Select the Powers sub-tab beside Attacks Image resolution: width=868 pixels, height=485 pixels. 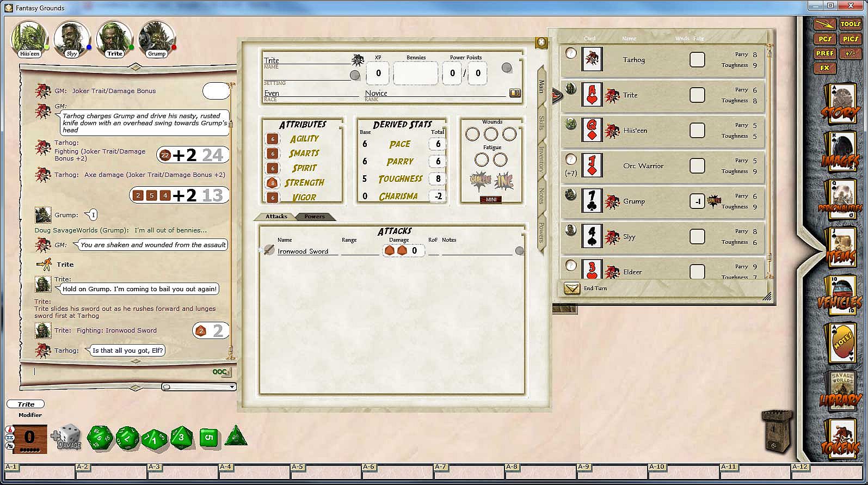pyautogui.click(x=315, y=217)
